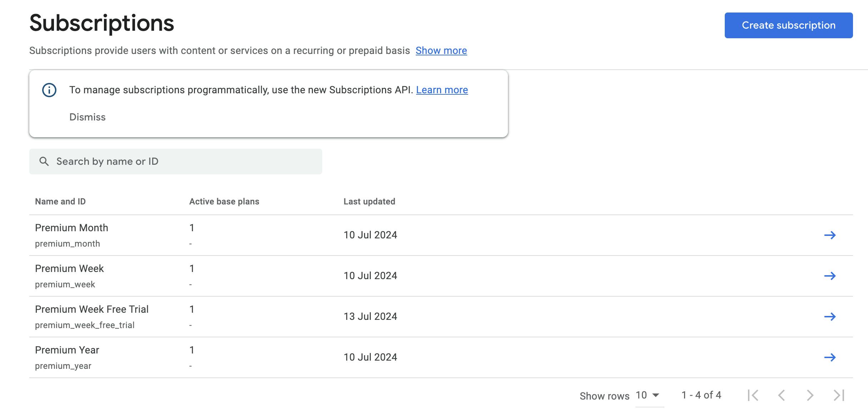Expand the Show rows dropdown

[648, 395]
